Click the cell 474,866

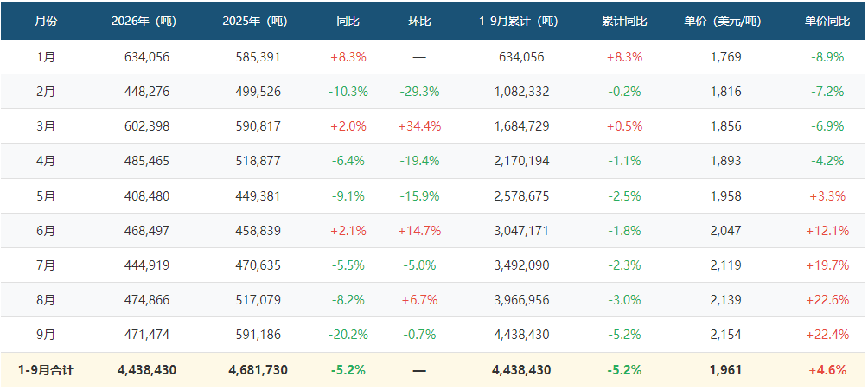click(147, 300)
